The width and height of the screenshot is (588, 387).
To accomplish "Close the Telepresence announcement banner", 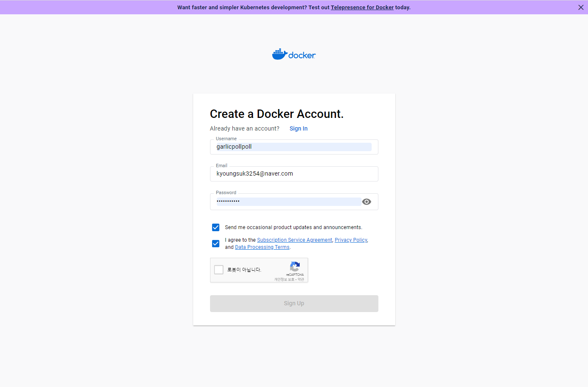I will pyautogui.click(x=581, y=7).
